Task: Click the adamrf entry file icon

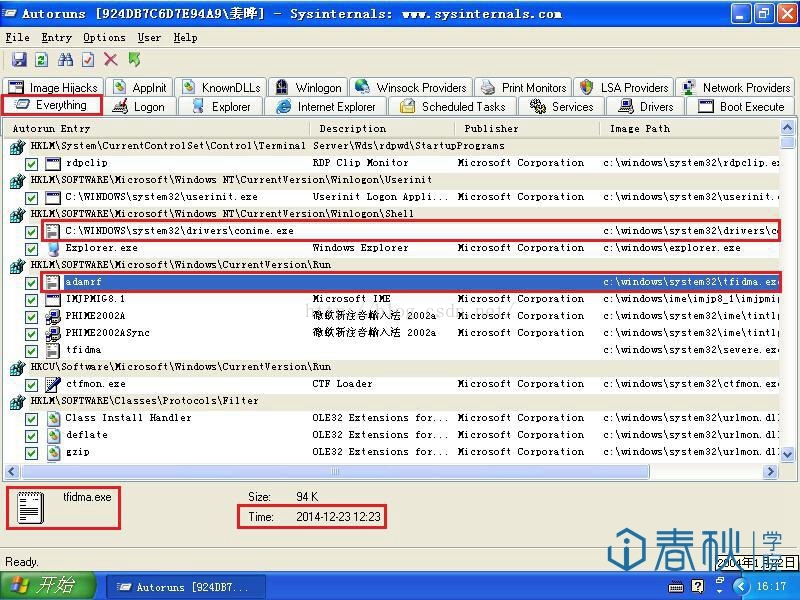Action: (52, 282)
